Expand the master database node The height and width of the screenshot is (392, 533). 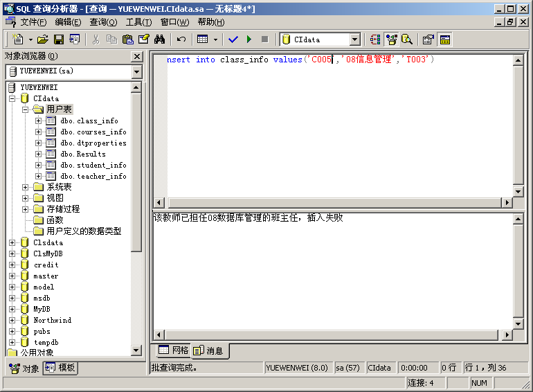pyautogui.click(x=12, y=276)
